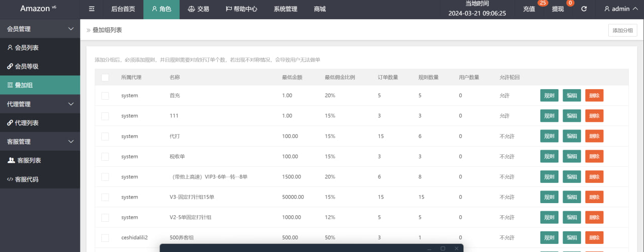This screenshot has height=252, width=644.
Task: Click 编辑 for the 税收单 row
Action: pyautogui.click(x=572, y=156)
